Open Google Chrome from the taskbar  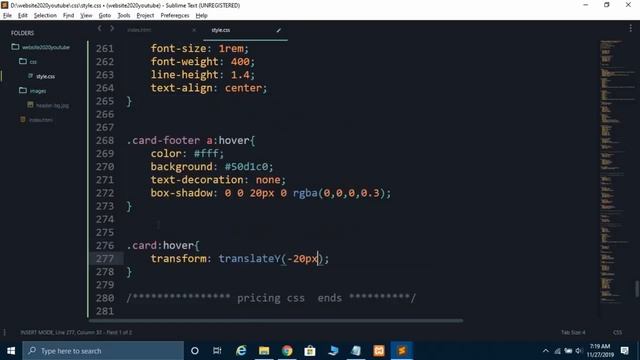point(287,351)
